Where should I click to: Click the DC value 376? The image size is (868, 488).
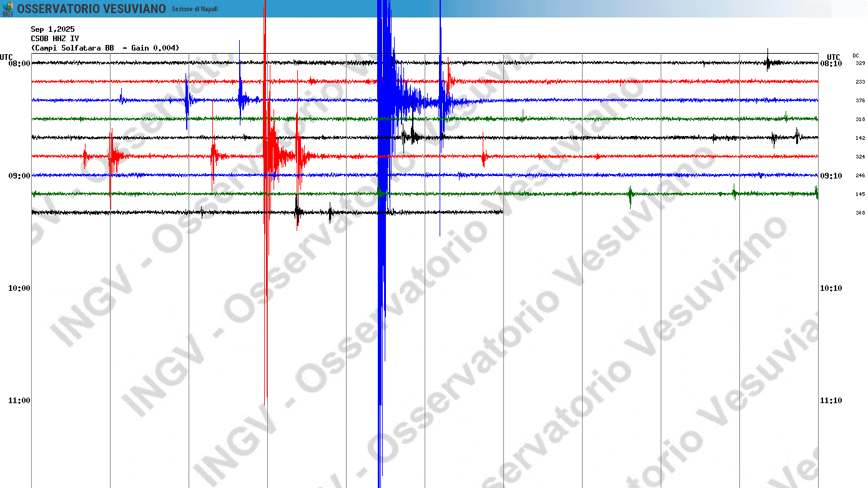(x=860, y=100)
